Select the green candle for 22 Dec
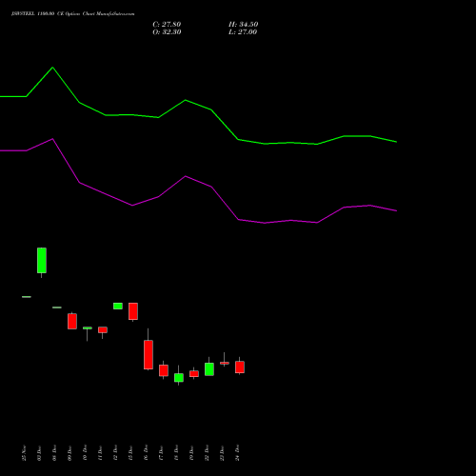This screenshot has width=476, height=476. pos(209,369)
